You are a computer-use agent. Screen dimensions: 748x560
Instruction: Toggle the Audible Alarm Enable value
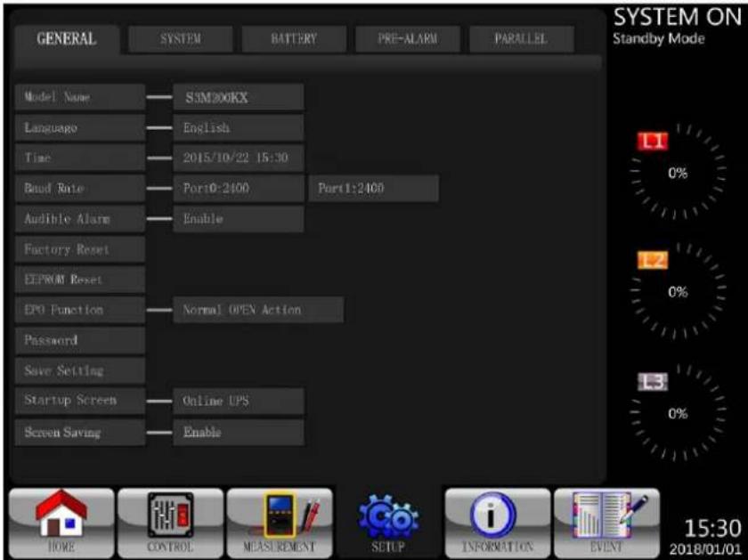239,218
